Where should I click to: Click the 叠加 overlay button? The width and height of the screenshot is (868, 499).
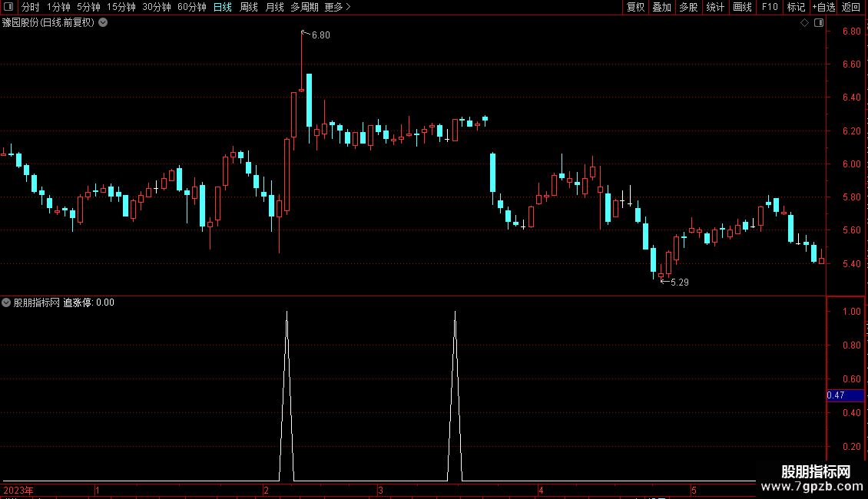click(662, 7)
